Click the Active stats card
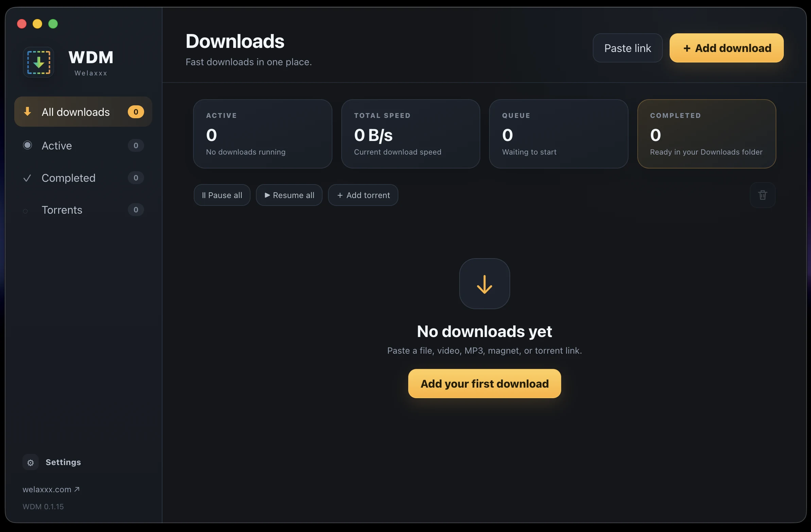 262,134
